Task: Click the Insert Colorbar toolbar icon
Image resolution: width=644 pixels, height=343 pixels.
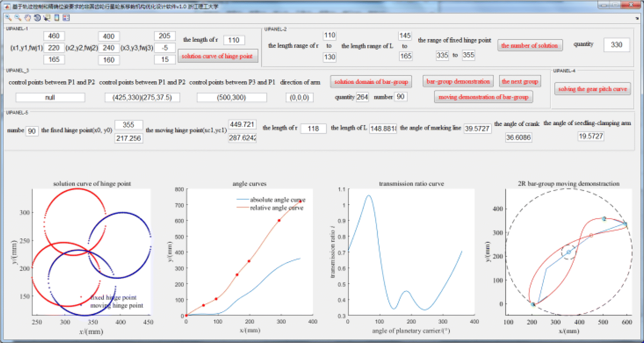Action: pyautogui.click(x=57, y=18)
